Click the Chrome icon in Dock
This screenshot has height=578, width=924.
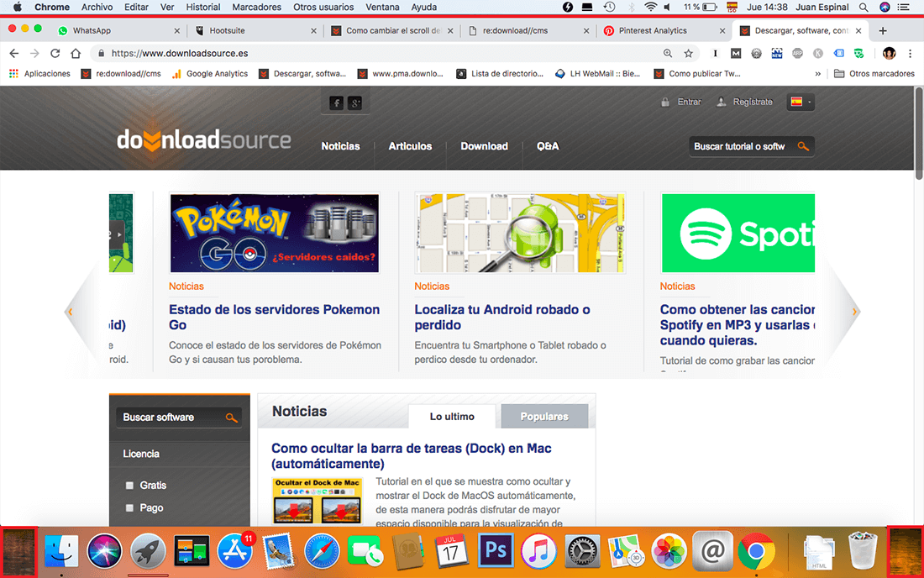click(756, 551)
